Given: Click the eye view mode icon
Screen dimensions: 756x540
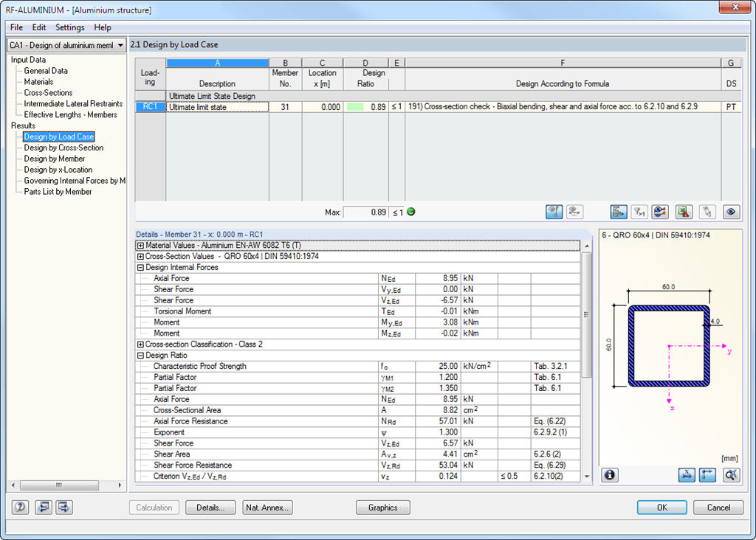Looking at the screenshot, I should point(731,212).
